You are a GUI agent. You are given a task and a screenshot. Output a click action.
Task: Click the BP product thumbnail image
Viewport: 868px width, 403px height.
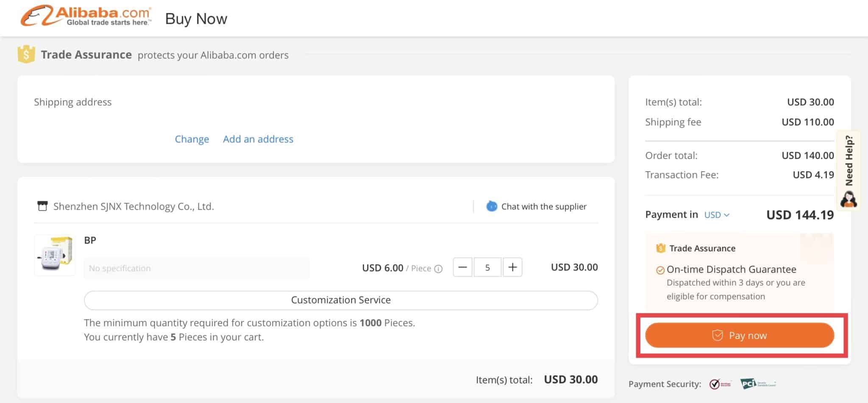pos(55,254)
